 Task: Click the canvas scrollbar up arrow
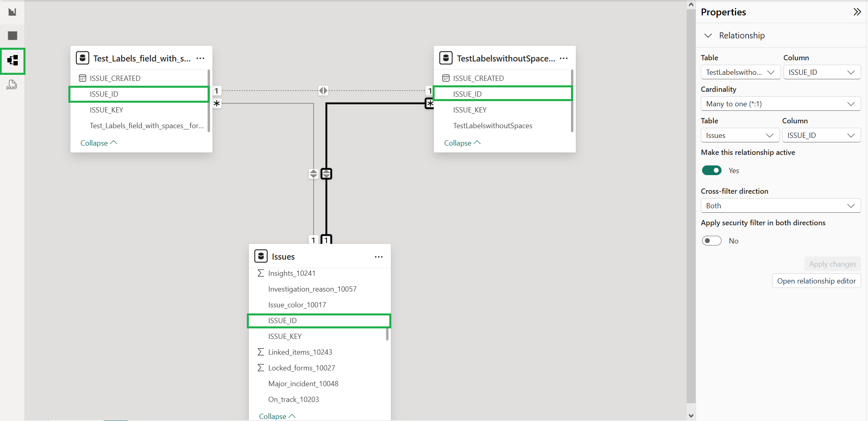coord(691,4)
